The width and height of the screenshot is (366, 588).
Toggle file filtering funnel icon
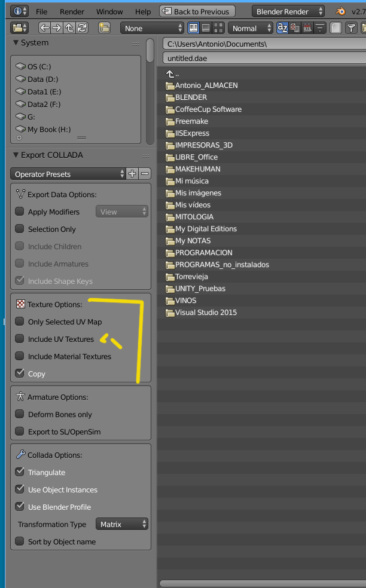pos(351,27)
